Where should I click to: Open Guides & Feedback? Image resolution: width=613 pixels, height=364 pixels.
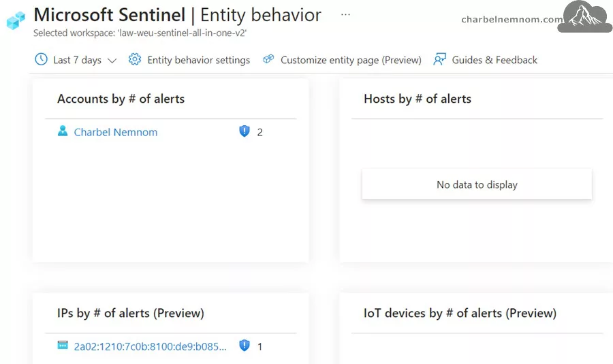click(494, 60)
